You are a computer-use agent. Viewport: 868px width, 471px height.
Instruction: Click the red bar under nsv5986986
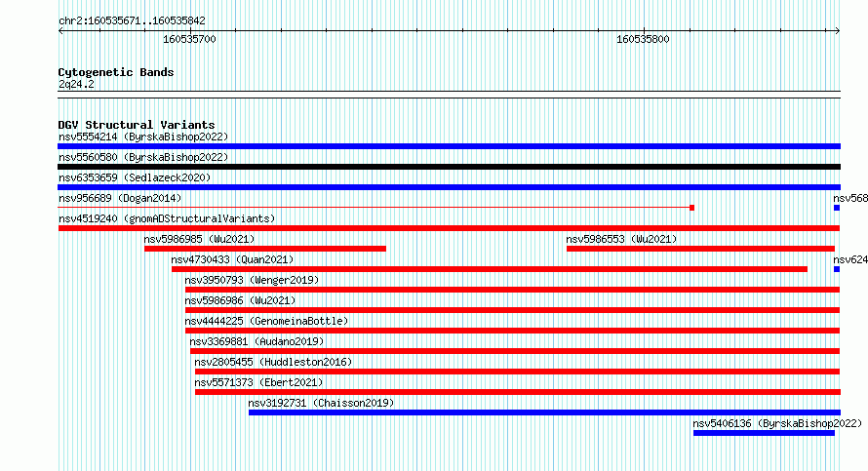(x=513, y=310)
